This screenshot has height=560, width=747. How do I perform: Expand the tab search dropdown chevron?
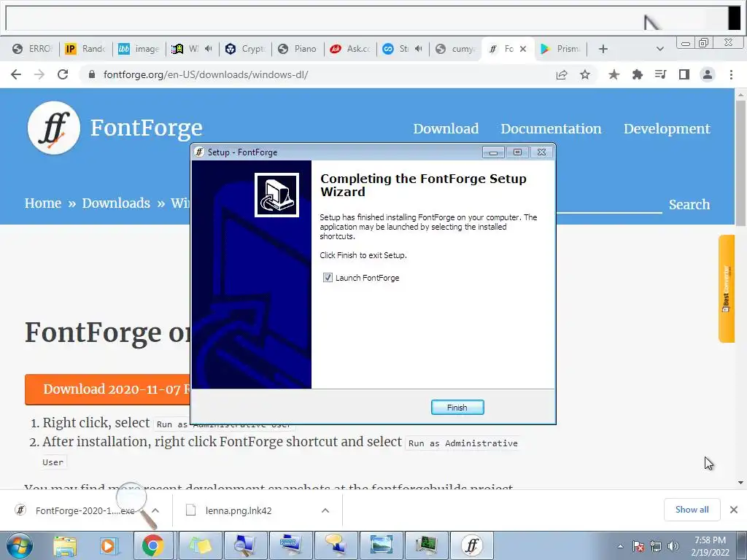point(659,49)
